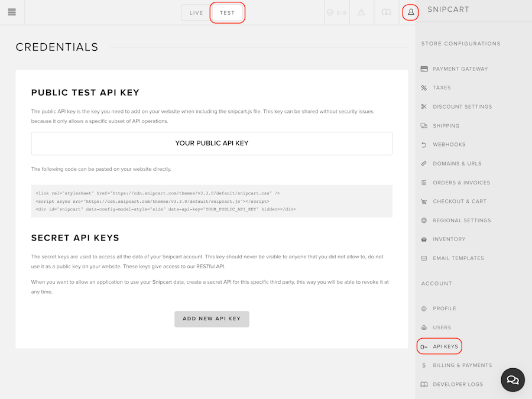Click the book icon beside Developer Logs

point(424,384)
